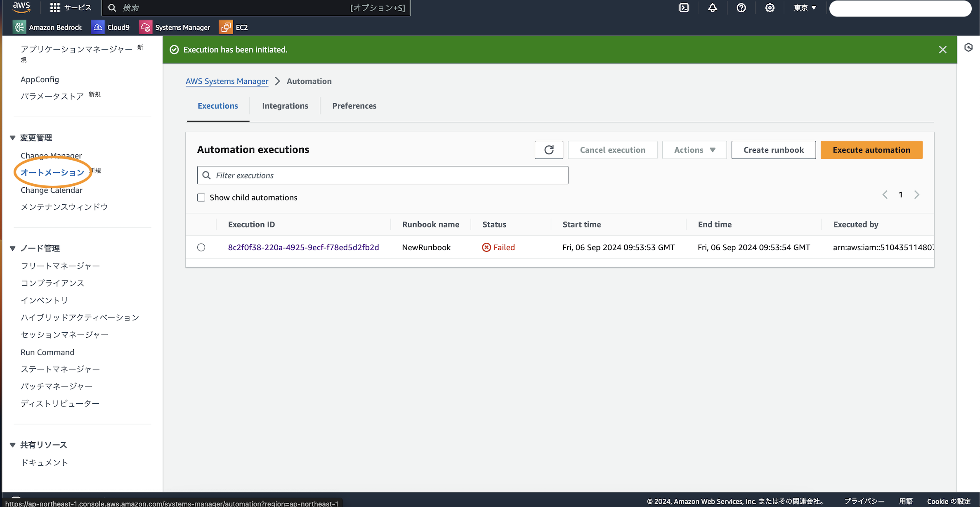Collapse the ノード管理 section
The width and height of the screenshot is (980, 507).
tap(13, 248)
